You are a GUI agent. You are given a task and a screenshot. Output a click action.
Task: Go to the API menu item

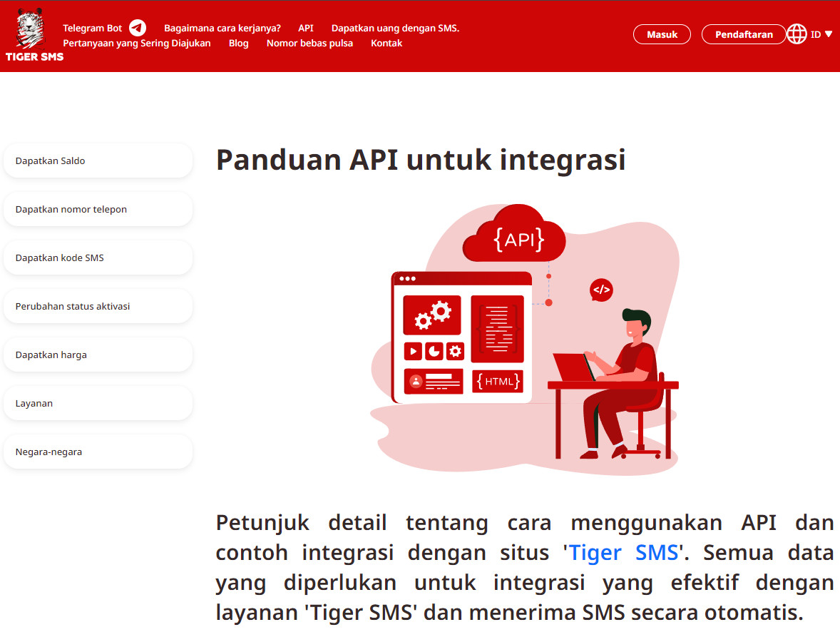click(x=306, y=28)
